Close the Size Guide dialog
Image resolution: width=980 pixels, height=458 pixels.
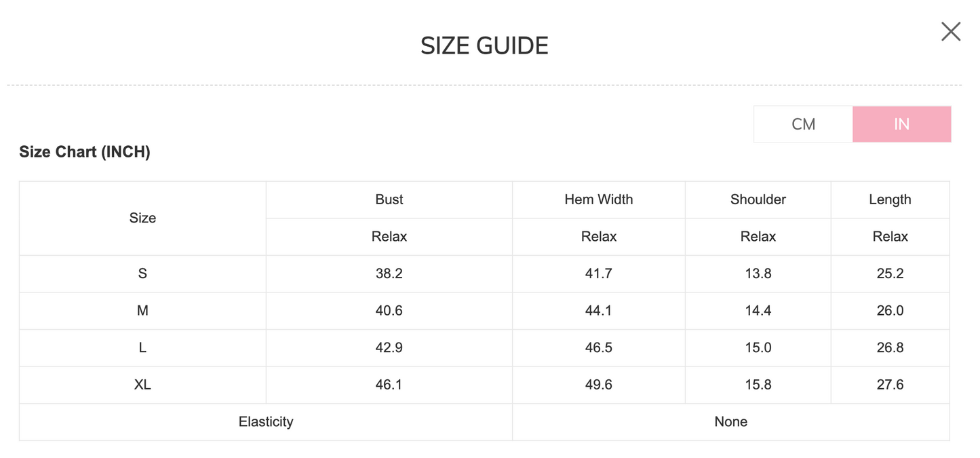coord(951,31)
